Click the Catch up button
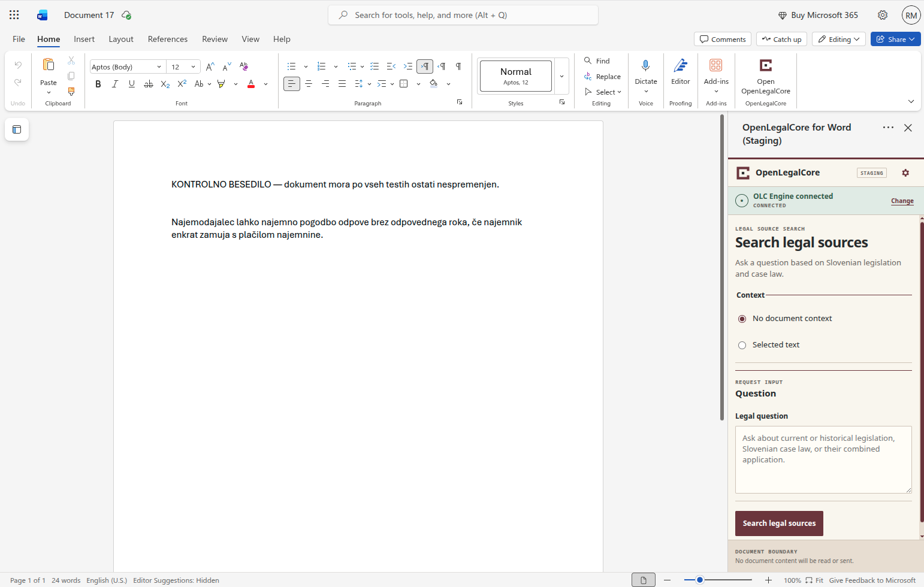The height and width of the screenshot is (587, 924). [781, 39]
